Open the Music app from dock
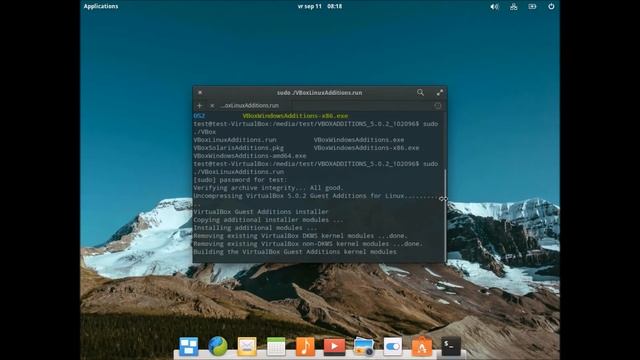The height and width of the screenshot is (360, 640). [x=305, y=347]
